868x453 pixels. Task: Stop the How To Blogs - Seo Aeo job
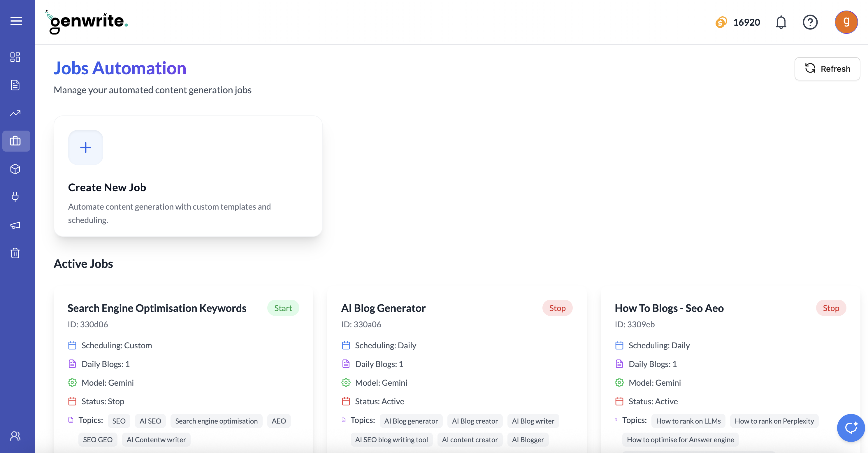coord(831,308)
